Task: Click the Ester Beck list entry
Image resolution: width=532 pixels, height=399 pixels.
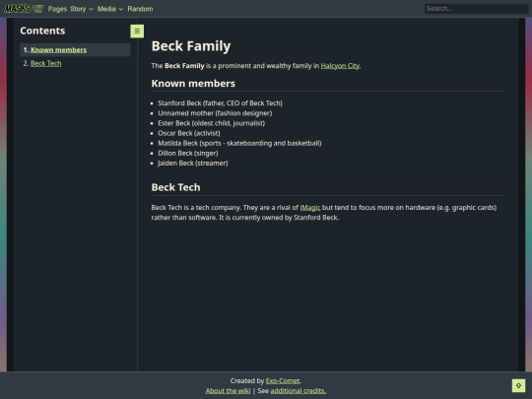Action: click(212, 123)
